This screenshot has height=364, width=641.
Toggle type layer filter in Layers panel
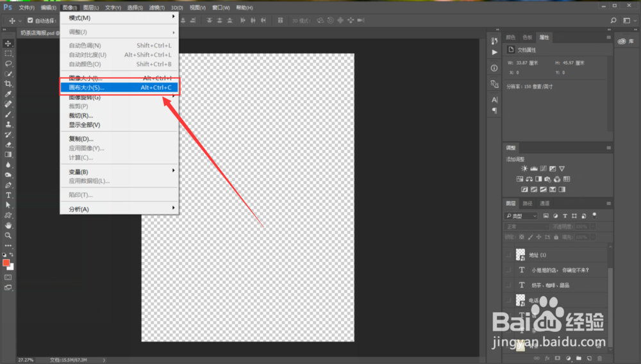pos(565,216)
